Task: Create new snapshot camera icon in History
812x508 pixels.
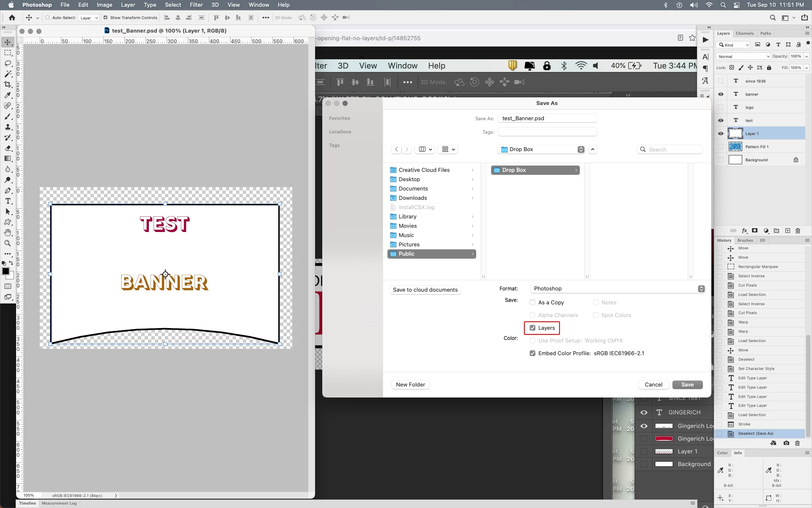Action: tap(786, 443)
